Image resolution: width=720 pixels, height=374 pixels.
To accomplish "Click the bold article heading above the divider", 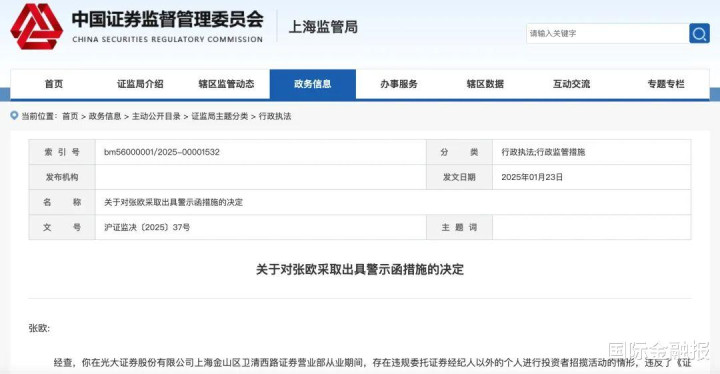I will coord(360,269).
